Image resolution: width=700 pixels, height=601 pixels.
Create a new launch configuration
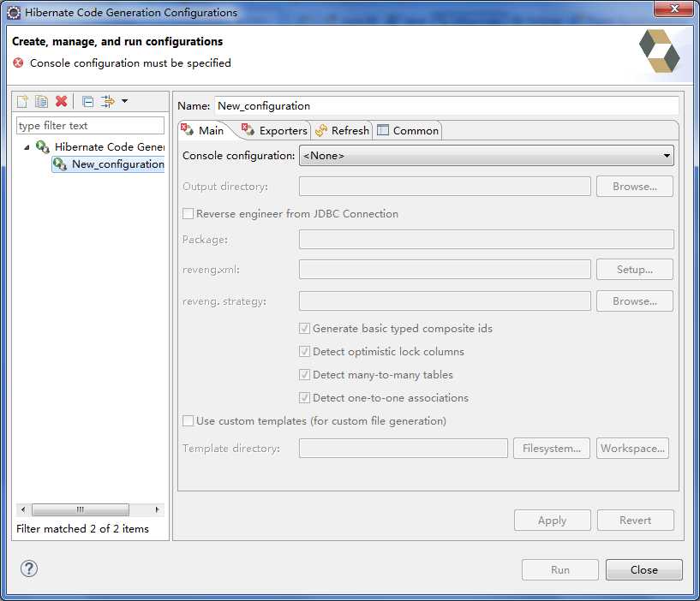point(22,102)
